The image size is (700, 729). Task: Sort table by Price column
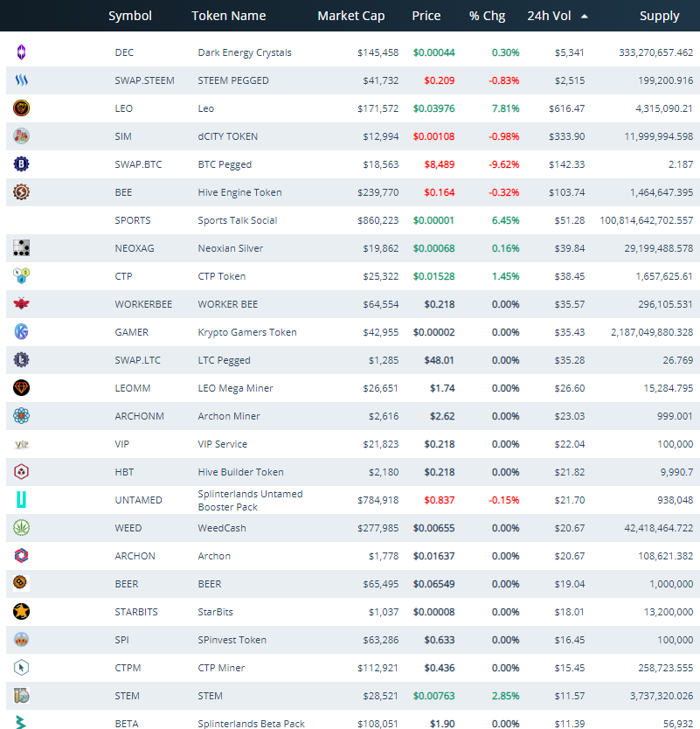[426, 16]
